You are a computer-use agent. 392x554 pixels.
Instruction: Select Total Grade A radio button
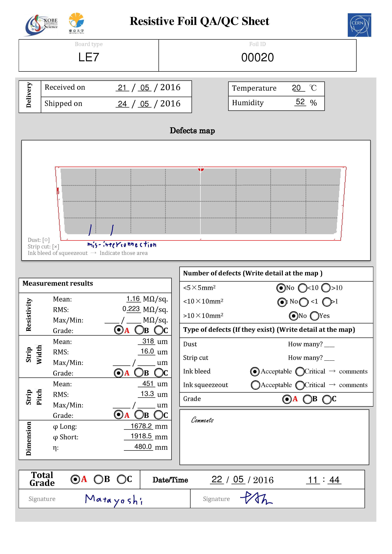pyautogui.click(x=75, y=479)
